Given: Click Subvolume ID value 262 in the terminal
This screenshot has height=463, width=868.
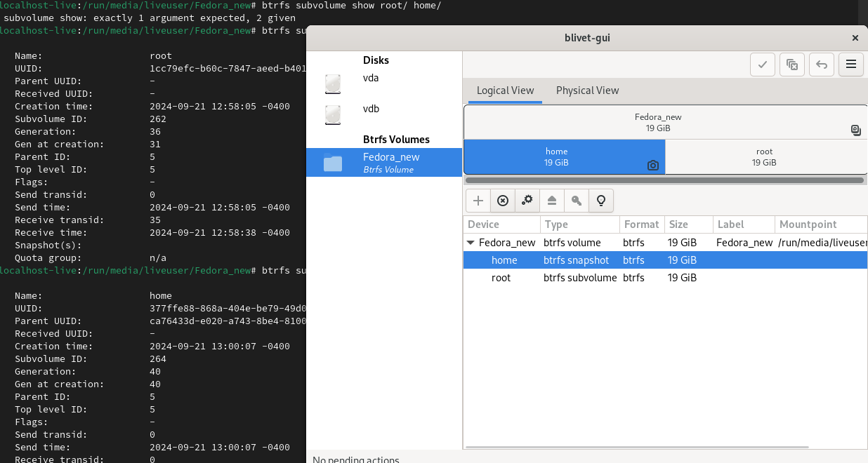Looking at the screenshot, I should point(158,119).
